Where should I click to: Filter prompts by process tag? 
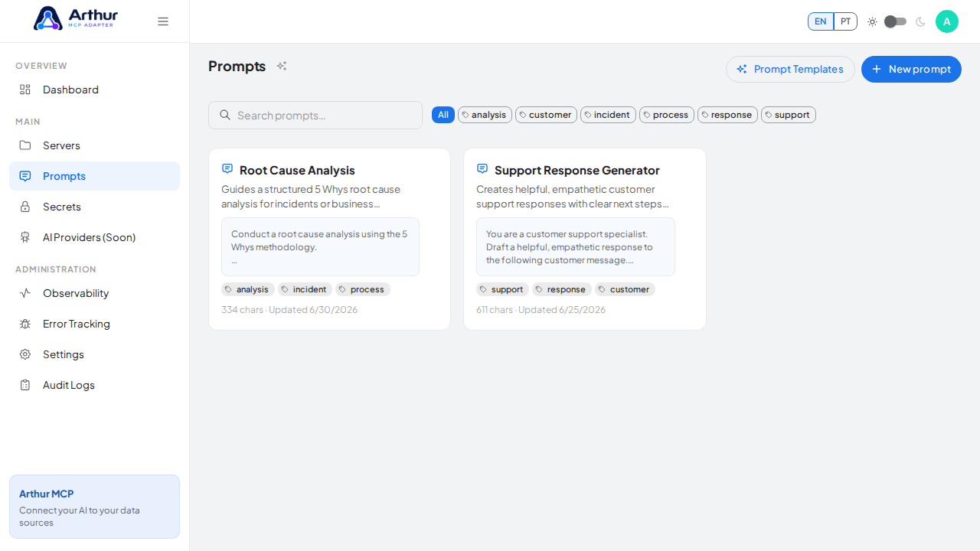point(667,115)
